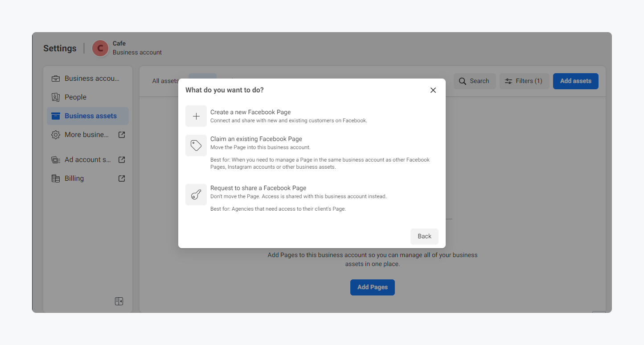The width and height of the screenshot is (644, 345).
Task: Click the plus icon for creating a Page
Action: point(196,116)
